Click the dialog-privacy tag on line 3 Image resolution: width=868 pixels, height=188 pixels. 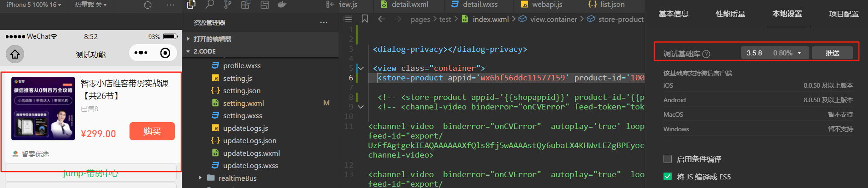coord(450,49)
